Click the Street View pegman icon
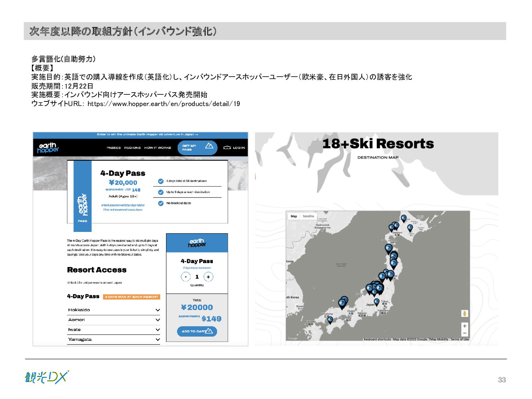Image resolution: width=532 pixels, height=399 pixels. click(x=465, y=314)
